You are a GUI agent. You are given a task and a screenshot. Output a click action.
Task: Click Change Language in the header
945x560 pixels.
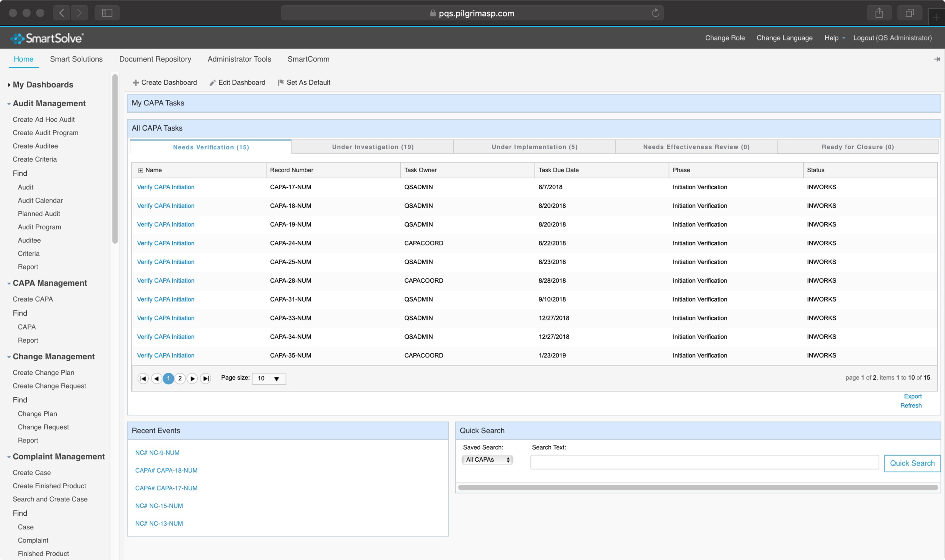click(784, 38)
